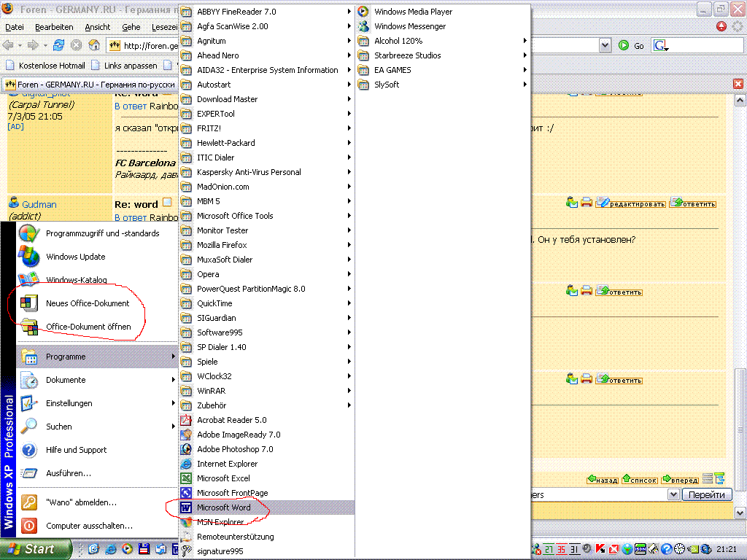
Task: Start Internet Explorer from the programs list
Action: coord(267,463)
